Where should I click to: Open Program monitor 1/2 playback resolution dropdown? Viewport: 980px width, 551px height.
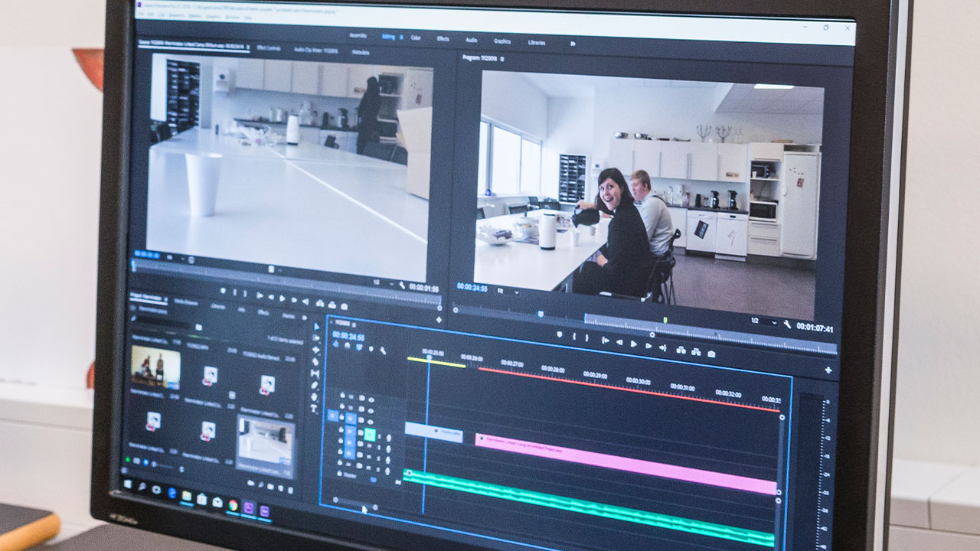(763, 321)
